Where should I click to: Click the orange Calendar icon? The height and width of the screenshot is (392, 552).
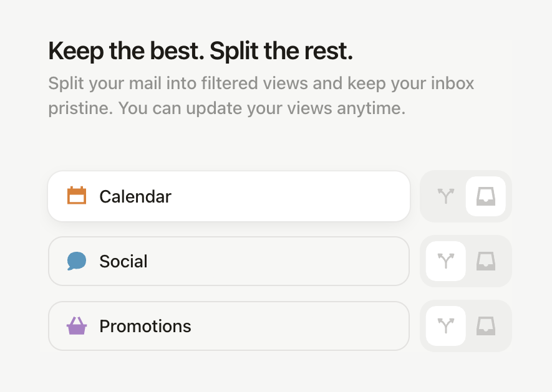tap(77, 196)
